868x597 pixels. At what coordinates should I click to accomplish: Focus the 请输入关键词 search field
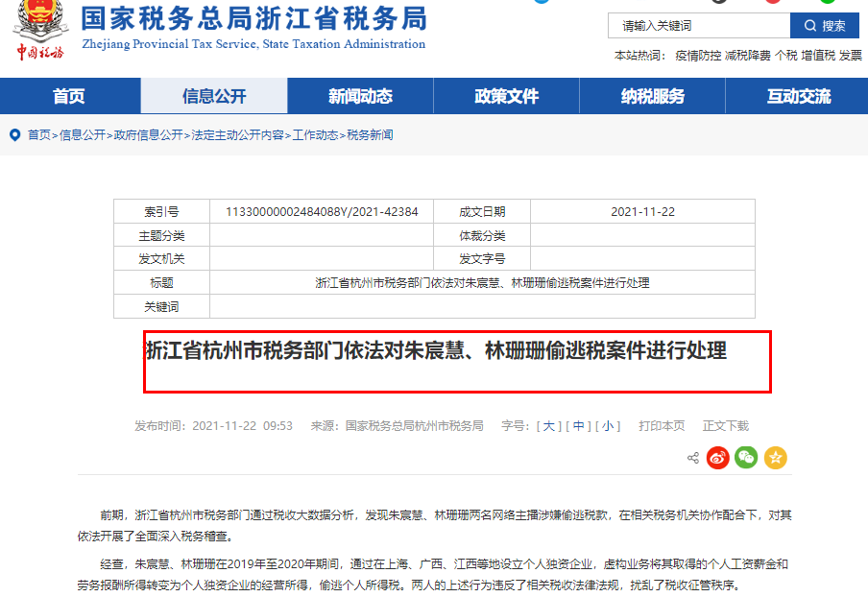699,26
